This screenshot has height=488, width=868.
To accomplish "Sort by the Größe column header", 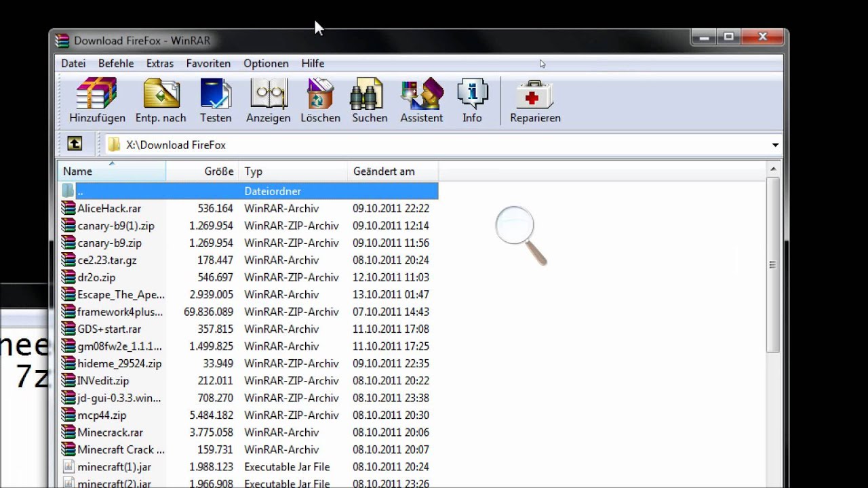I will (x=202, y=171).
